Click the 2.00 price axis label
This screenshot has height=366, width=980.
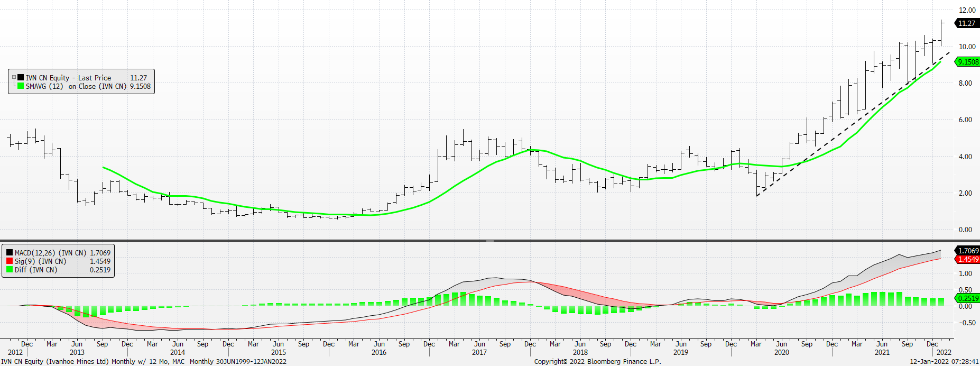tap(965, 193)
